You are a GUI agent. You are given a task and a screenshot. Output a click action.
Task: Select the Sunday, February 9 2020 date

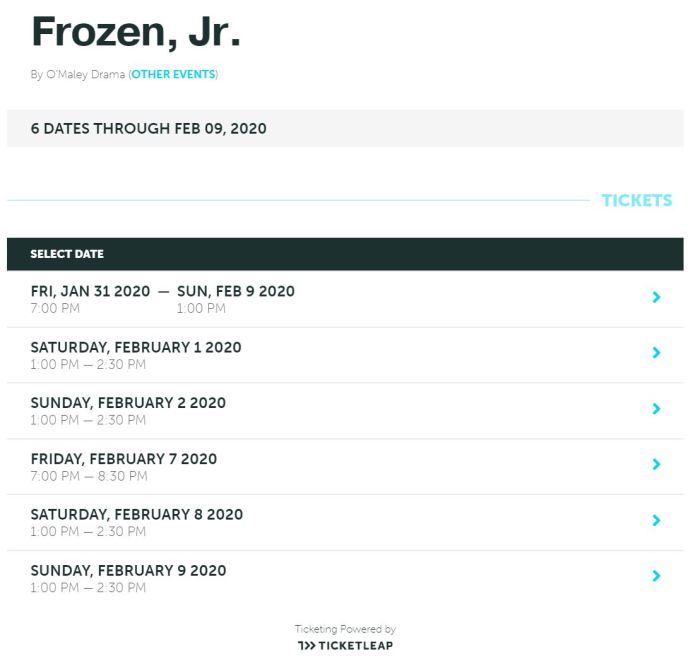click(128, 571)
